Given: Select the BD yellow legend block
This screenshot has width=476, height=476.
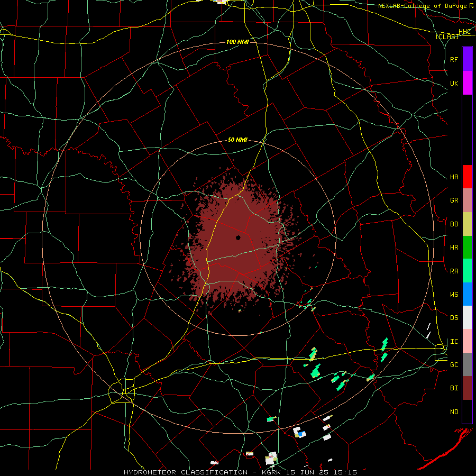Looking at the screenshot, I should click(x=467, y=224).
